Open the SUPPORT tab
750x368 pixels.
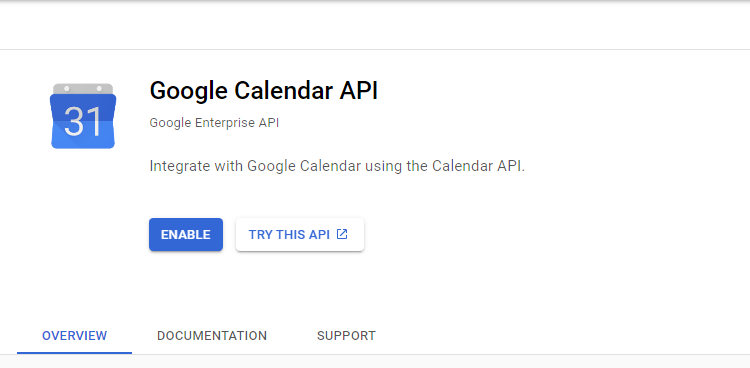(x=346, y=336)
